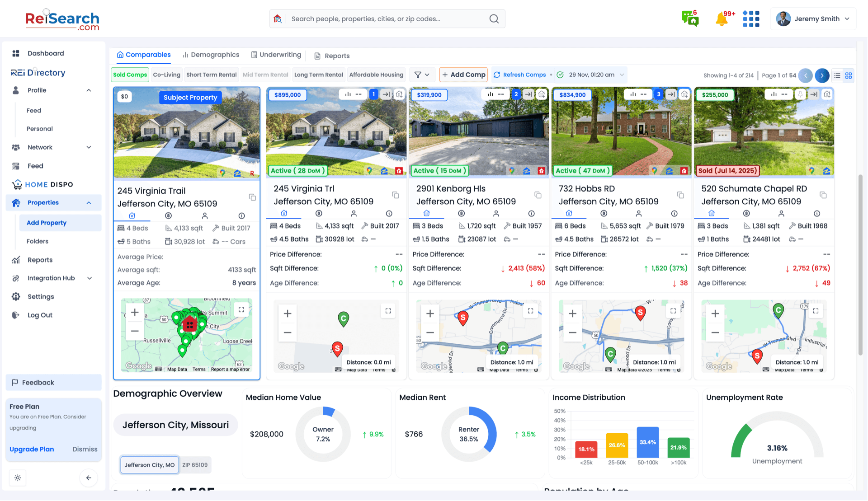Copy address of 245 Virginia Trail subject property
Screen dimensions: 868x501
click(252, 197)
